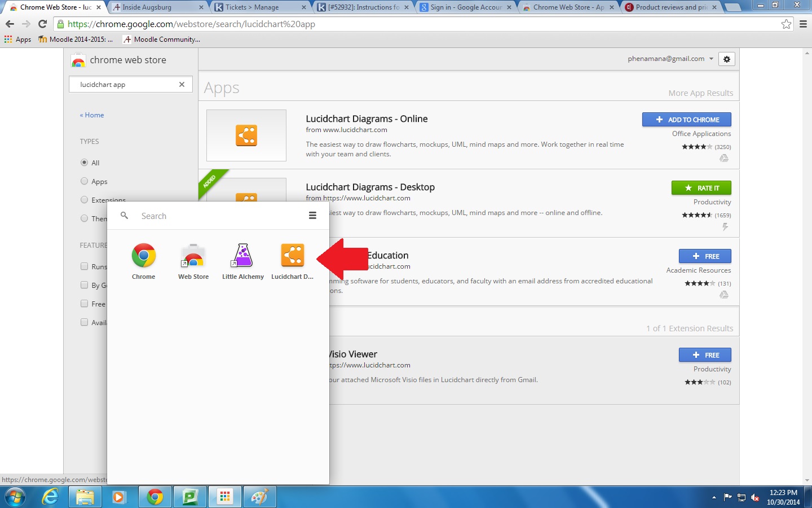The image size is (812, 508).
Task: Switch to second Chrome Web Store tab
Action: pyautogui.click(x=568, y=7)
